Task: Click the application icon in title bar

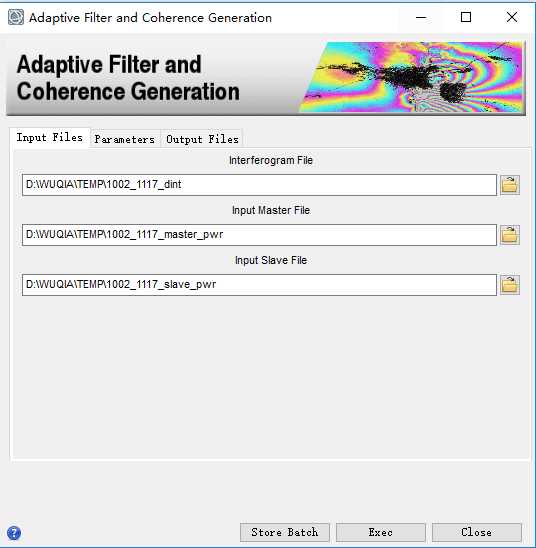Action: click(x=16, y=17)
